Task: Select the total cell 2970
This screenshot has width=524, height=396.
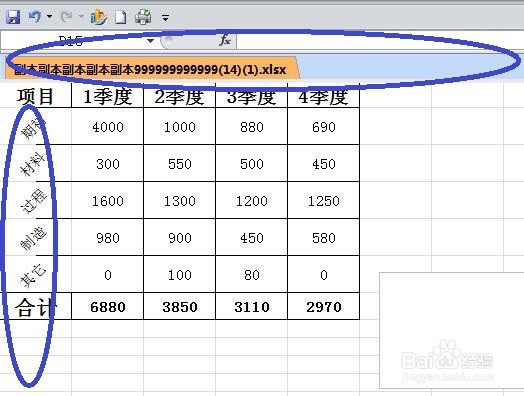Action: click(x=323, y=306)
